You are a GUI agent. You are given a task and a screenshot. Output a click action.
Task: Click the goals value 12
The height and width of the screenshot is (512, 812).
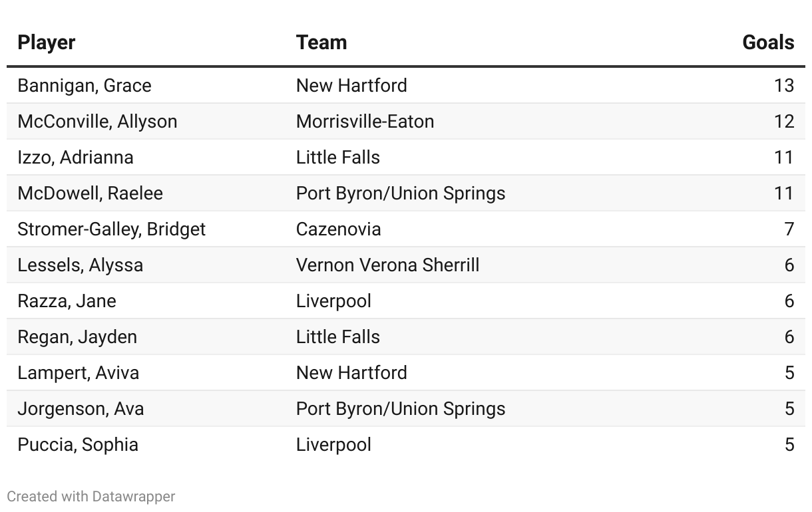click(x=784, y=122)
